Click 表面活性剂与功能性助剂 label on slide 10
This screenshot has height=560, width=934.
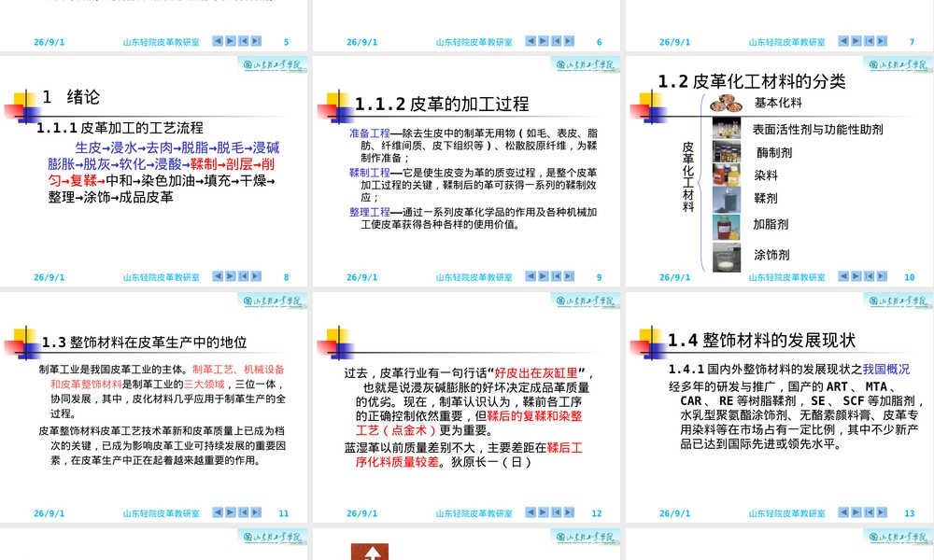(x=817, y=129)
